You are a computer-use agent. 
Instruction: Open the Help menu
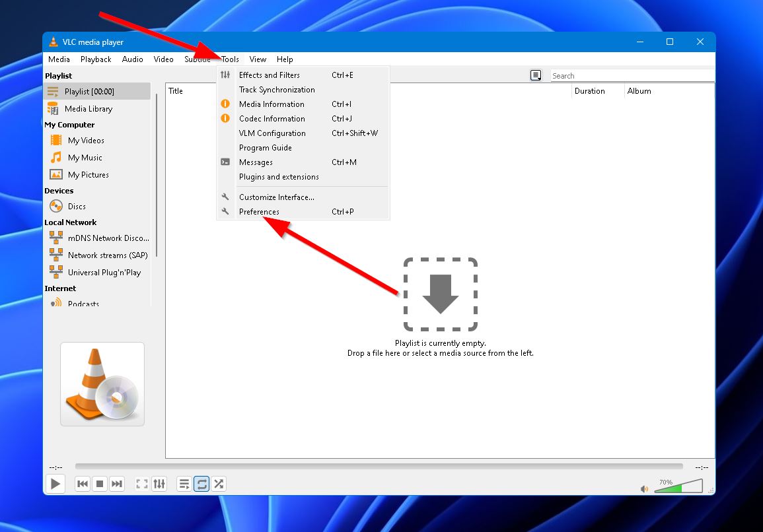point(285,59)
